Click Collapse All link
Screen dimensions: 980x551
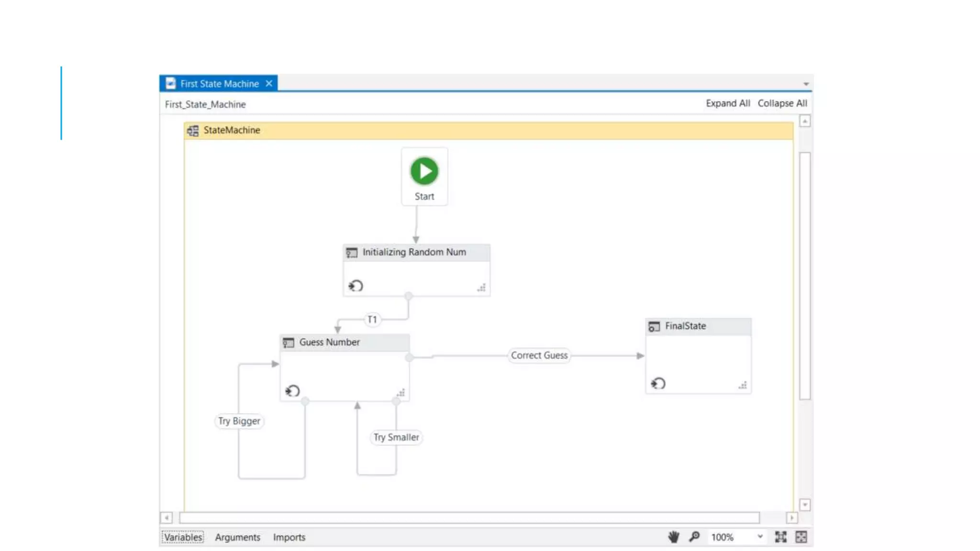782,103
